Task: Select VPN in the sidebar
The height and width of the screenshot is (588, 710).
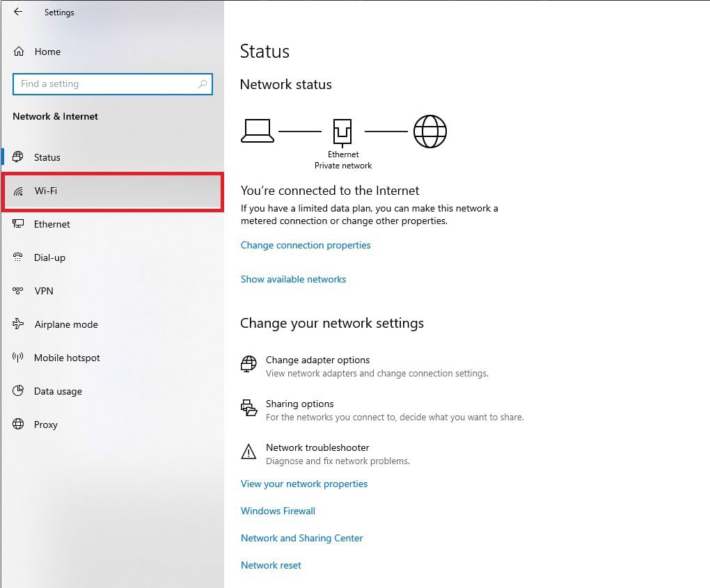Action: [x=112, y=291]
